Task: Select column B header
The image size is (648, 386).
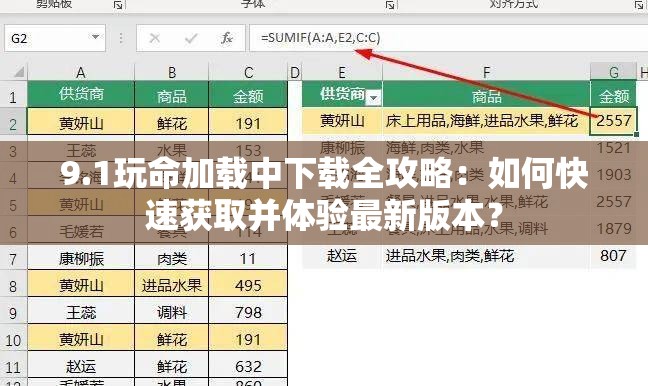Action: coord(172,73)
